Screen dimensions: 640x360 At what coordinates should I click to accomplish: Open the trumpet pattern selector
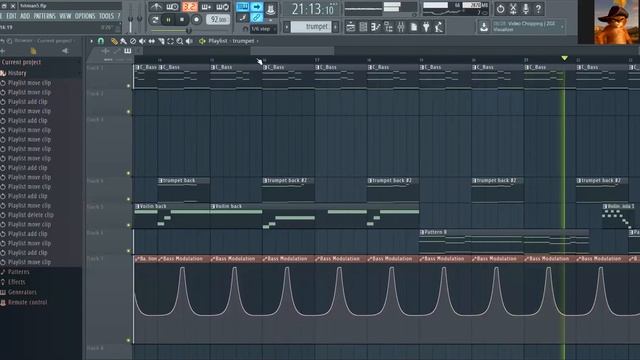[311, 27]
